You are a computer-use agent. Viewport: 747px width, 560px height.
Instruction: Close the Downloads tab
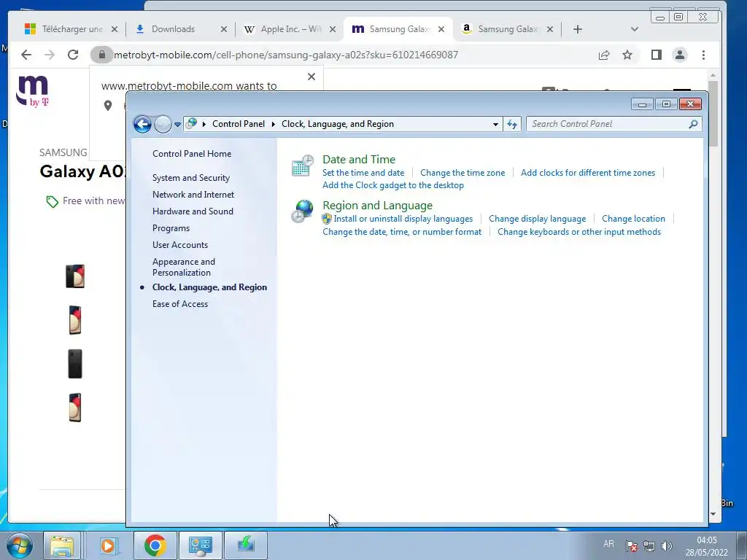click(x=223, y=29)
